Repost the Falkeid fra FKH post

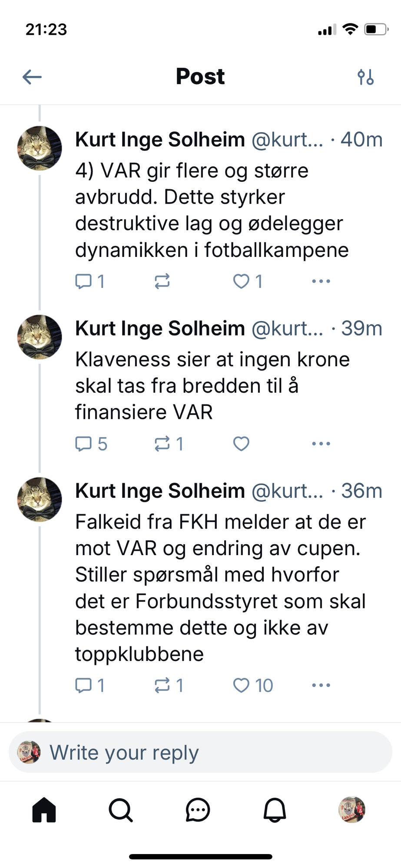tap(162, 685)
